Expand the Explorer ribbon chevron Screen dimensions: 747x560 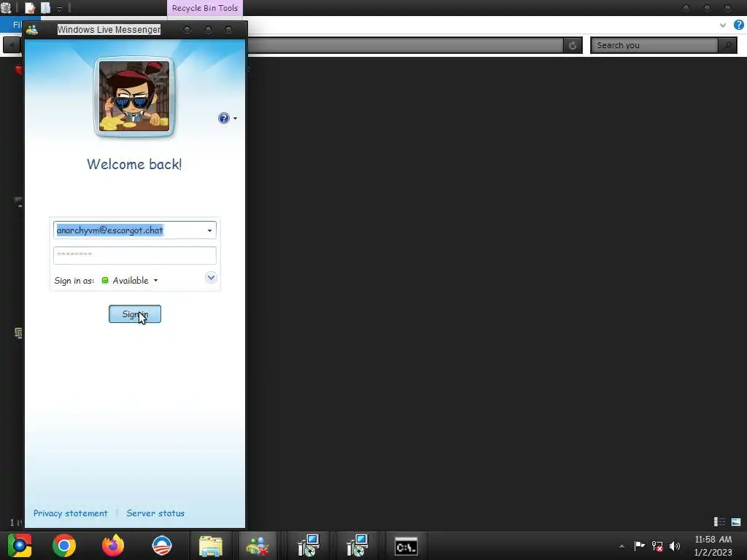tap(723, 25)
